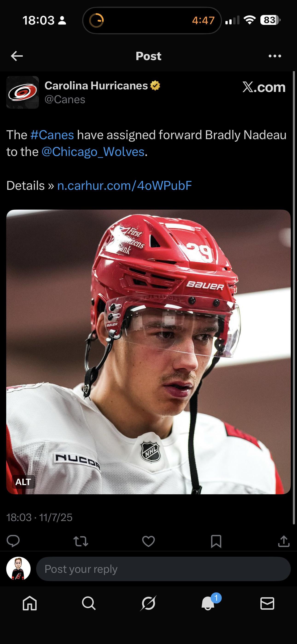View the Bradly Nadeau photo fullscreen
Screen dimensions: 297x644
coord(148,352)
